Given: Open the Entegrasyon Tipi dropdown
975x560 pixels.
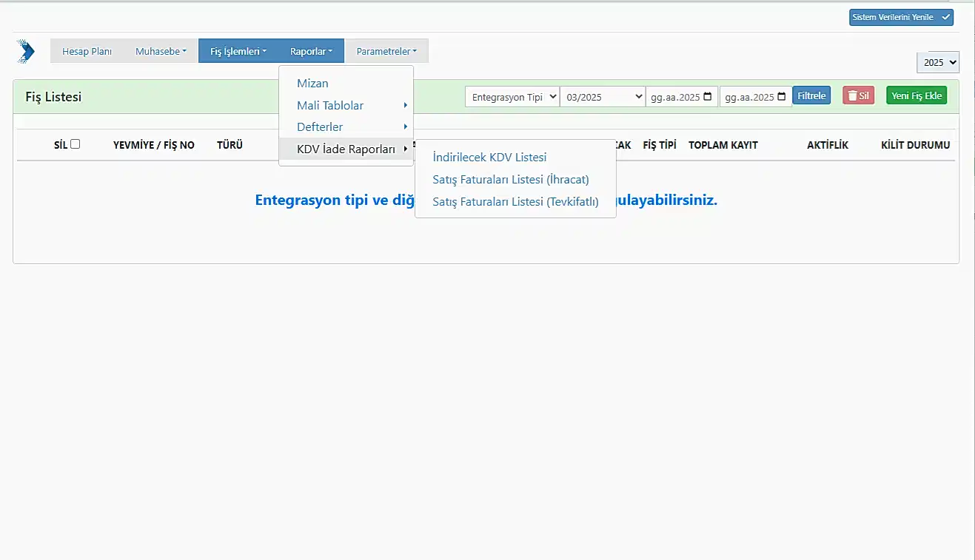Looking at the screenshot, I should [512, 97].
